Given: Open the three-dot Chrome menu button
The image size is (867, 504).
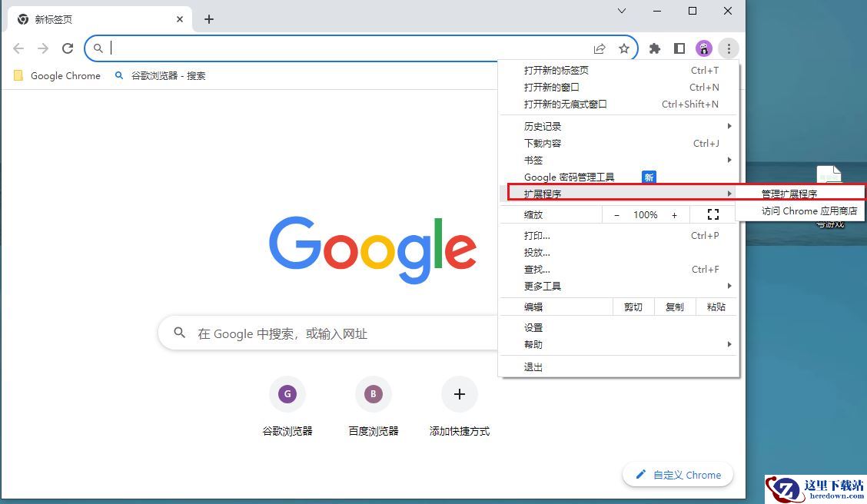Looking at the screenshot, I should click(728, 48).
